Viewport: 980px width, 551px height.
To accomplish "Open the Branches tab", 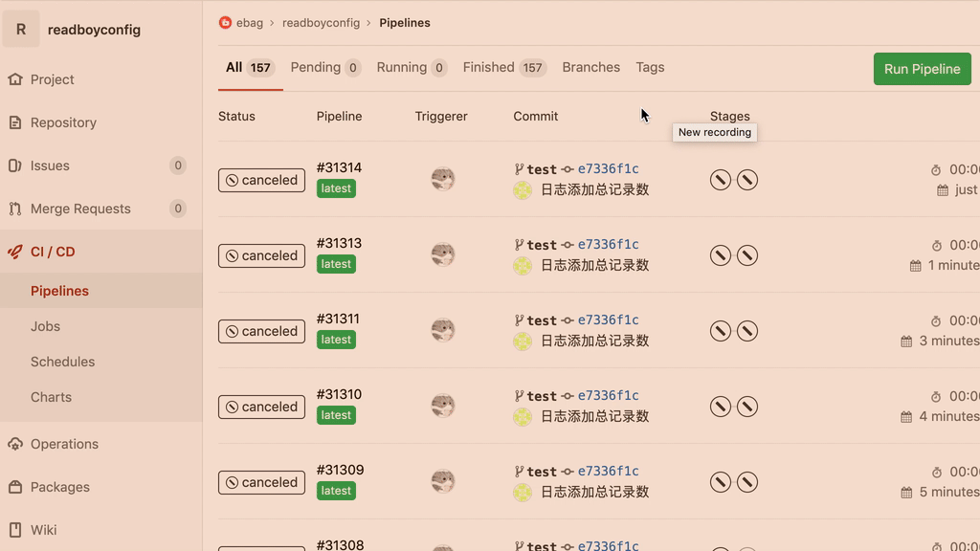I will pos(590,67).
